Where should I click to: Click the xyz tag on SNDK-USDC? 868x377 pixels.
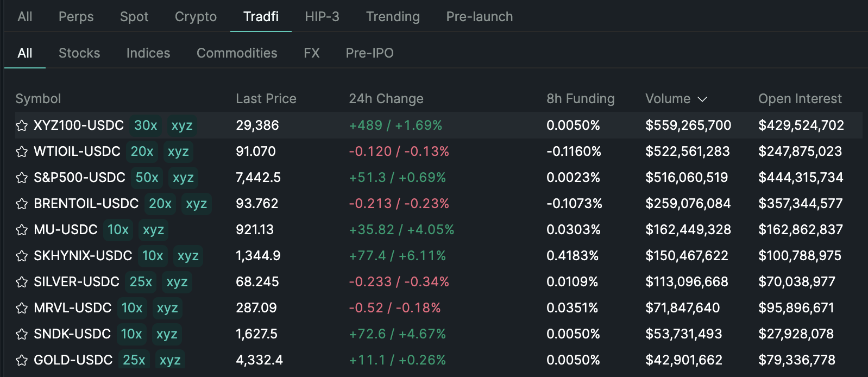click(x=167, y=334)
